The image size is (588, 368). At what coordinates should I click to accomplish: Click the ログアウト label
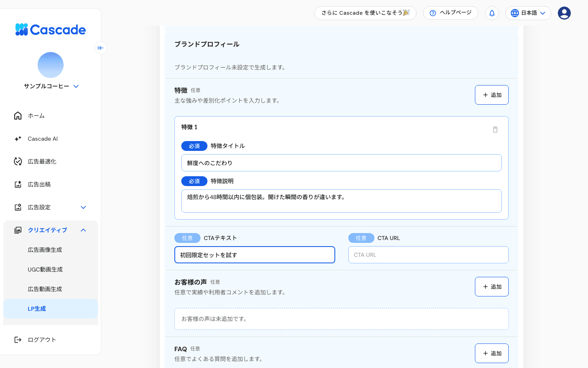tap(42, 340)
